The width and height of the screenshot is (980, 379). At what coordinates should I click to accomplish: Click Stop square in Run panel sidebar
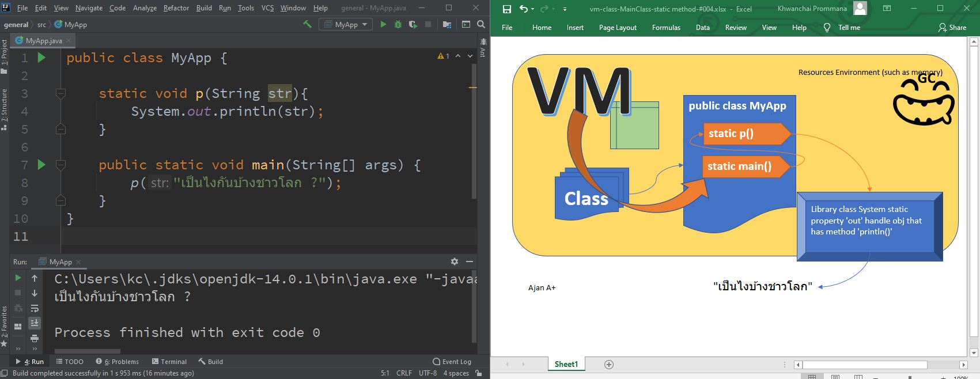point(18,293)
